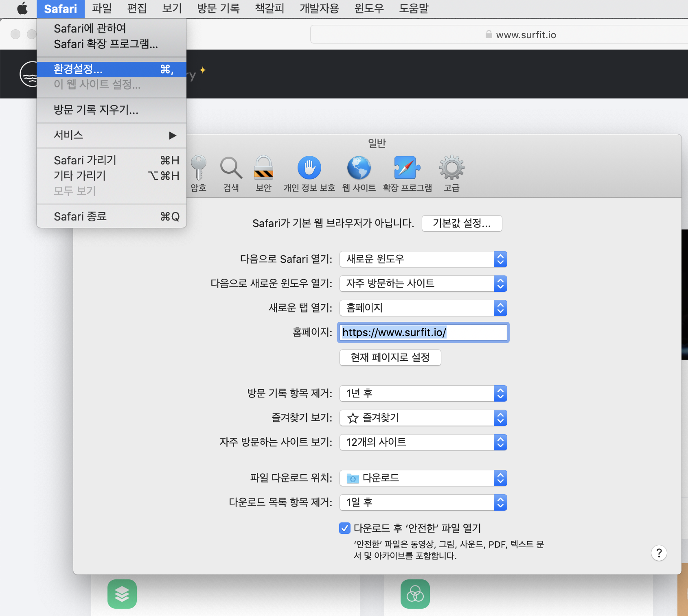Click the '현재 페이지로 설정' button

(x=390, y=358)
